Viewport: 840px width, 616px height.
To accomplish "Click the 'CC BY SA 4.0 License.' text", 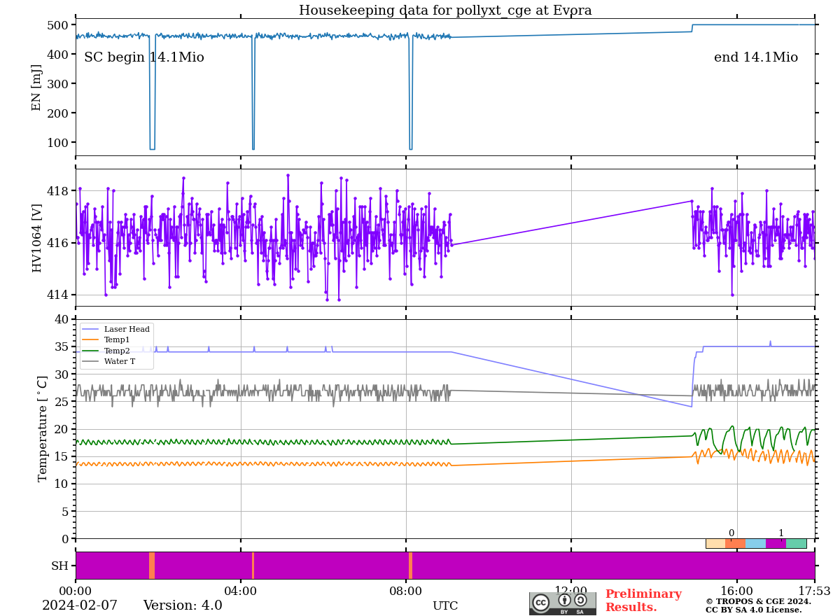I will pos(753,610).
